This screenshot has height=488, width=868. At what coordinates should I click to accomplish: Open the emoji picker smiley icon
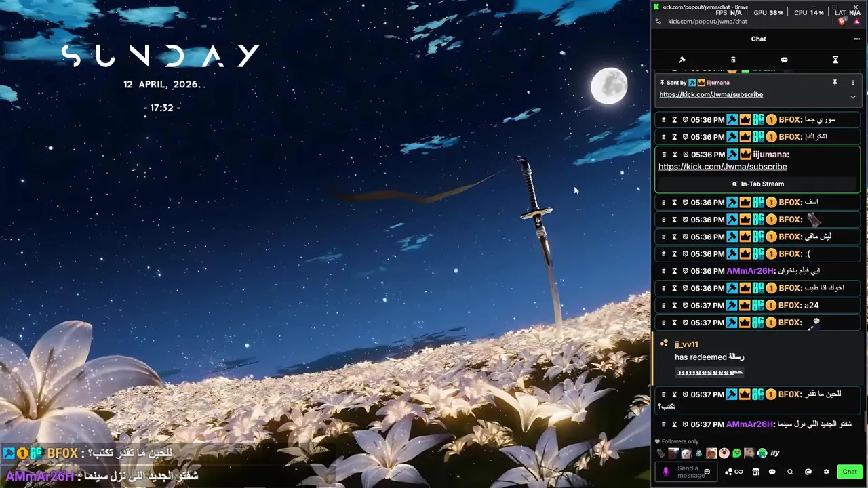click(707, 472)
